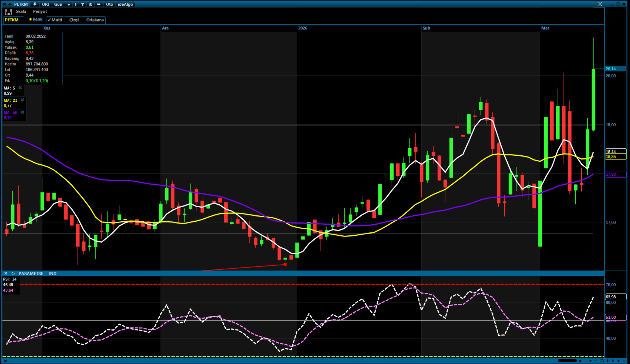Remove the MA 50 indicator with its X

click(22, 112)
